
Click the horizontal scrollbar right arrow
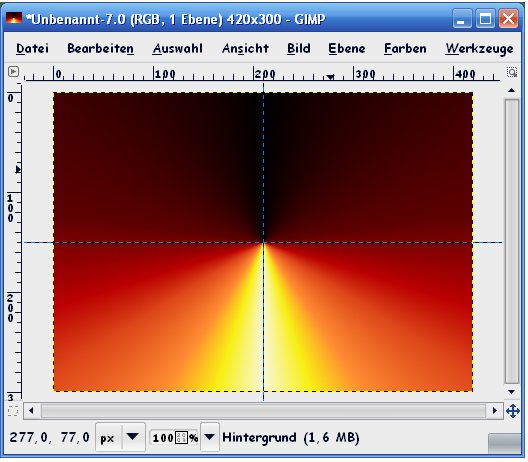tap(495, 411)
